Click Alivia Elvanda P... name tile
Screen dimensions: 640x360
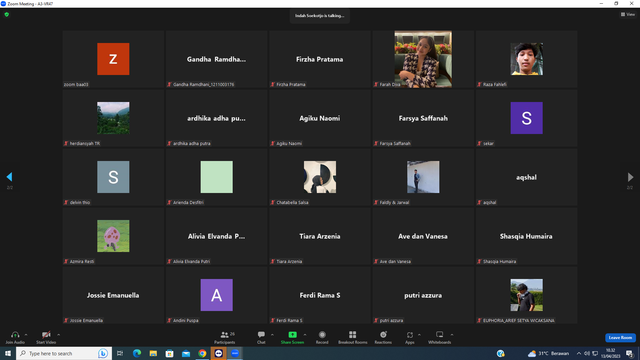point(216,236)
